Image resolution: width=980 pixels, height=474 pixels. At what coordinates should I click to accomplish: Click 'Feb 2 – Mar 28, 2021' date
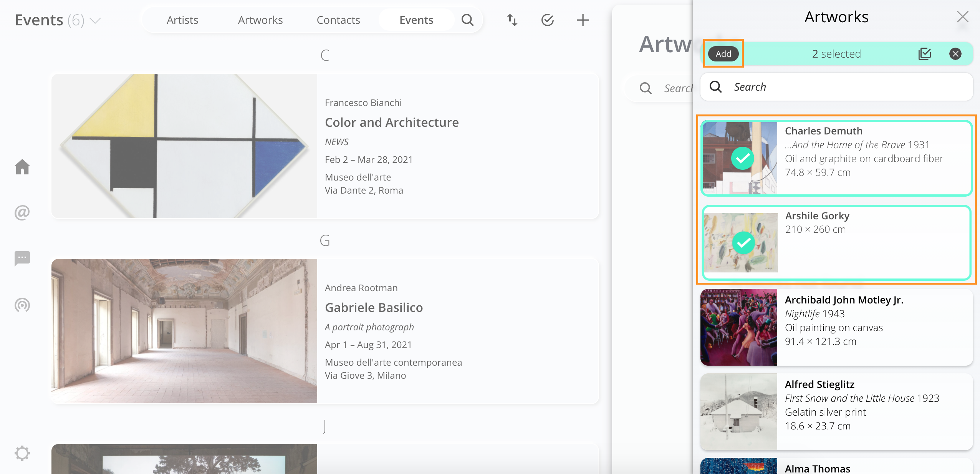tap(369, 160)
